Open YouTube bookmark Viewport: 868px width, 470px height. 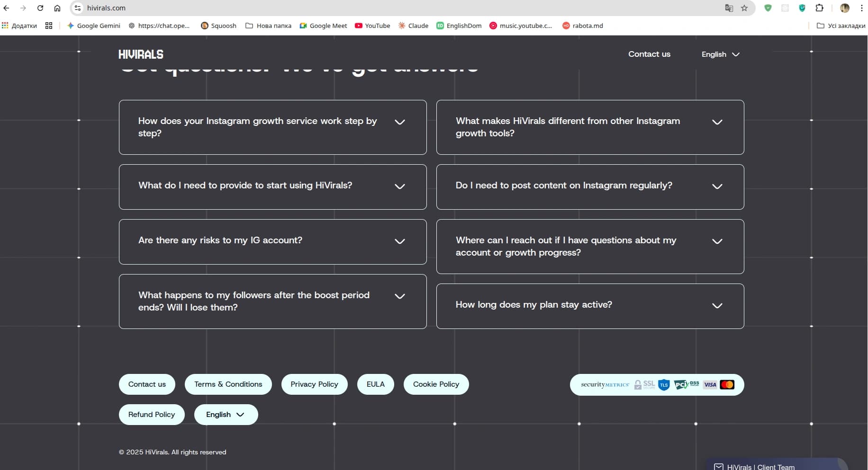click(x=372, y=26)
